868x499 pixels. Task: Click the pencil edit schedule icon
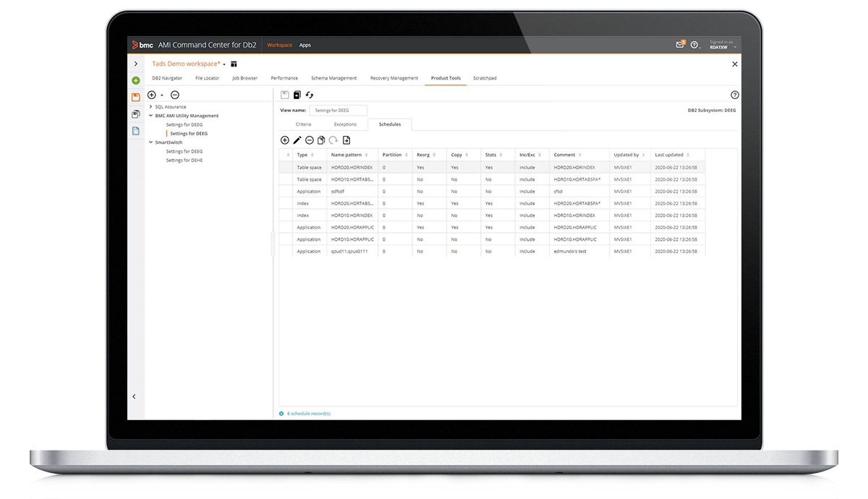click(297, 140)
